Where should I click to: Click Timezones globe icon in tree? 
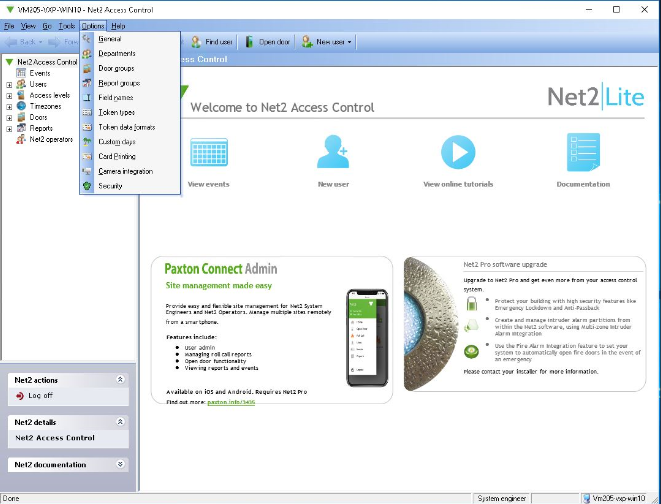point(21,106)
